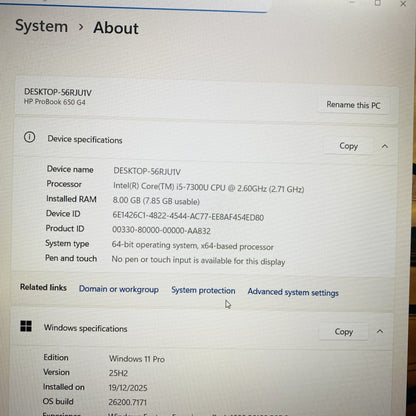Select the 8.00 GB installed RAM value
The height and width of the screenshot is (416, 416).
coord(156,201)
